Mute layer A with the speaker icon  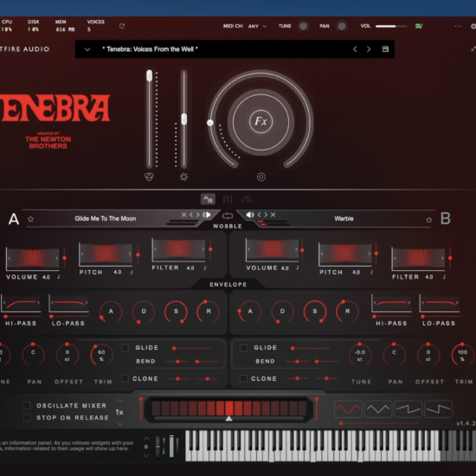(x=207, y=215)
